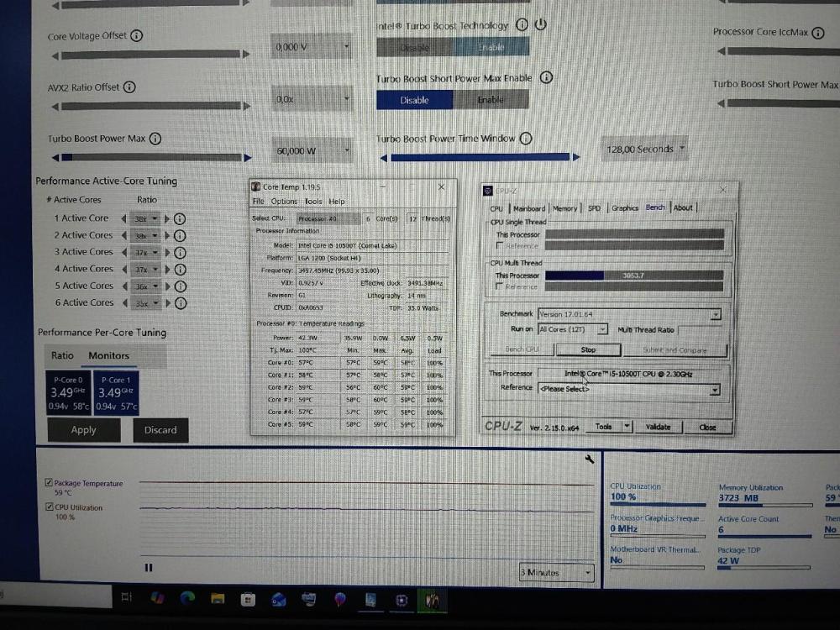
Task: Switch to CPU-Z Mainboard tab
Action: pos(528,208)
